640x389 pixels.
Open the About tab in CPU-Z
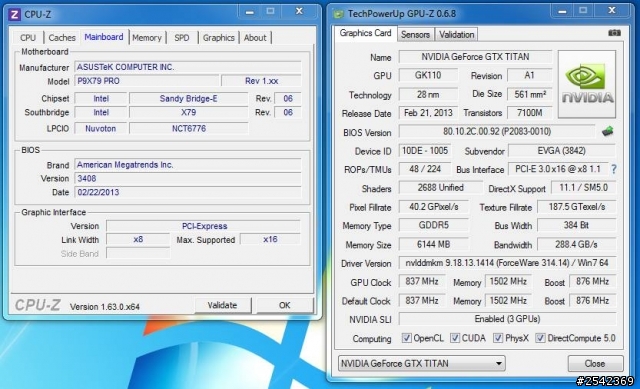click(255, 38)
